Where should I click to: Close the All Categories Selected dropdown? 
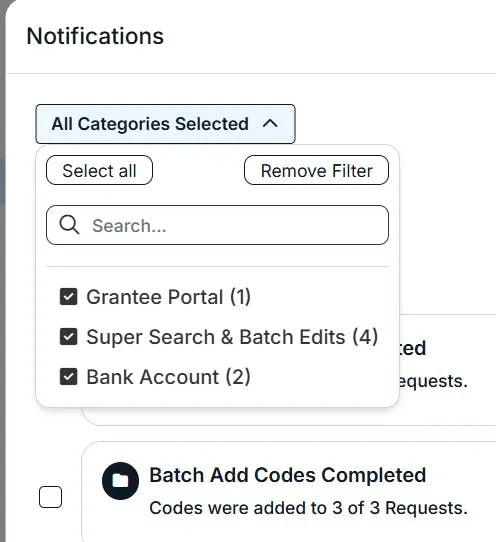(x=165, y=124)
